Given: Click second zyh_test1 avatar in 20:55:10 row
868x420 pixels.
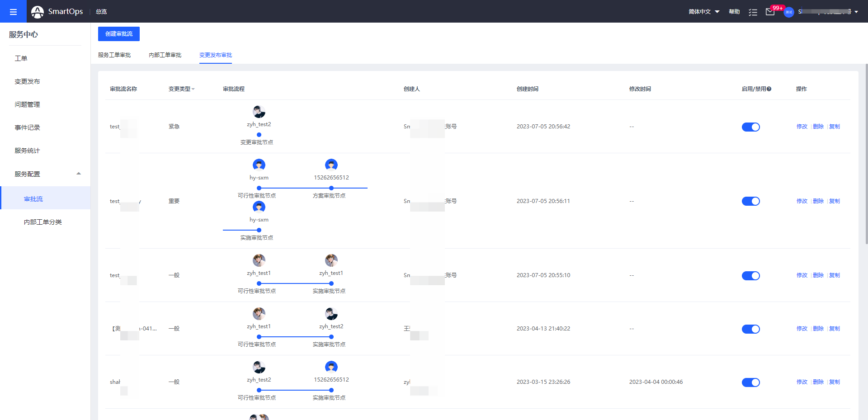Looking at the screenshot, I should (331, 260).
